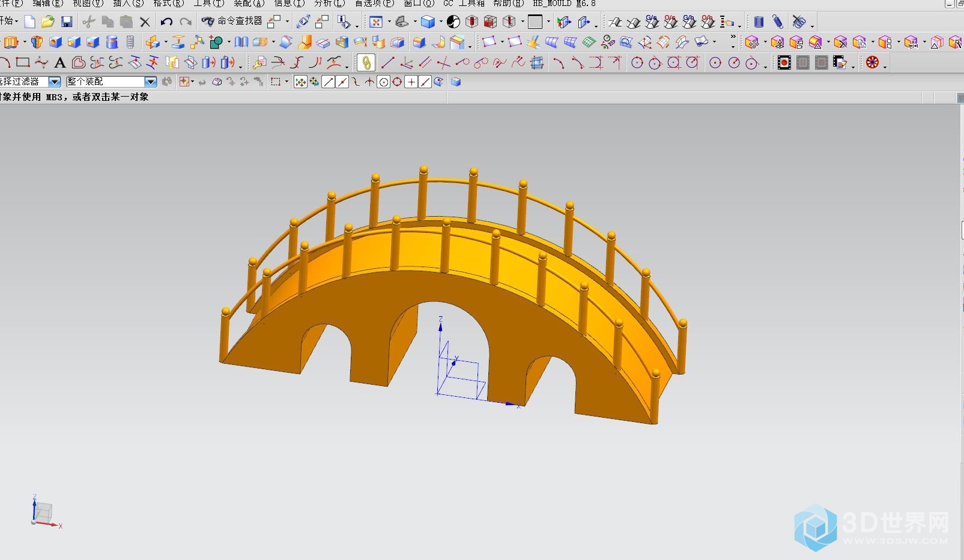Toggle Quadrant Point snap
Image resolution: width=964 pixels, height=560 pixels.
[397, 82]
